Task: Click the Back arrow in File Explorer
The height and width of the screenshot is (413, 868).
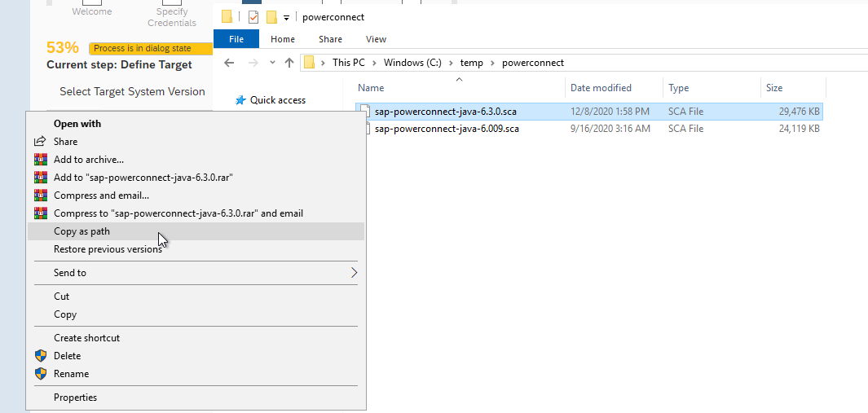Action: (x=231, y=63)
